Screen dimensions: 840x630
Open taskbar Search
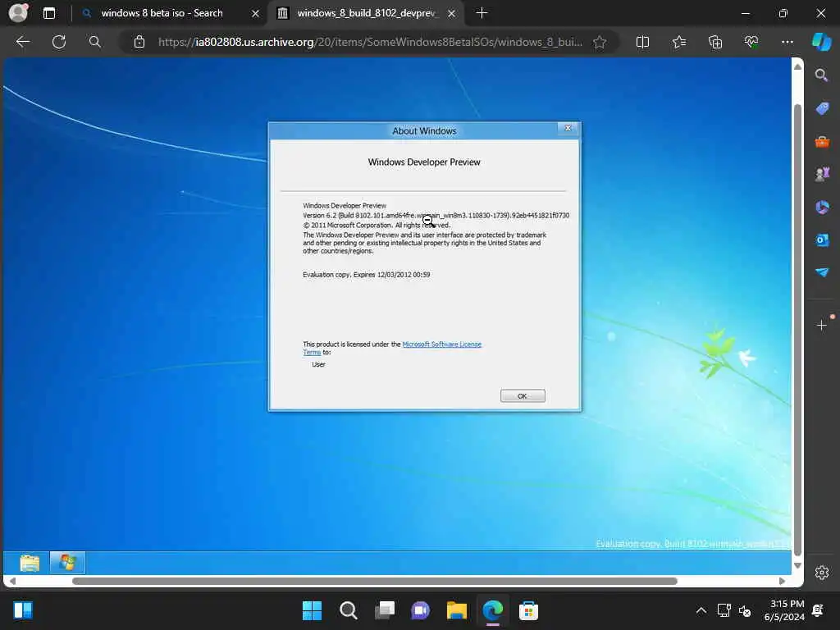coord(348,610)
